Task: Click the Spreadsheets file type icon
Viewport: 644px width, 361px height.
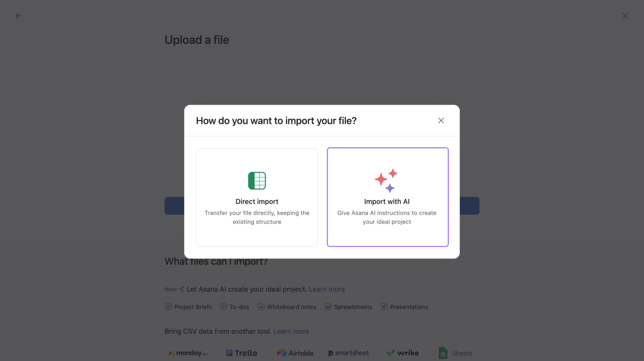Action: coord(328,306)
